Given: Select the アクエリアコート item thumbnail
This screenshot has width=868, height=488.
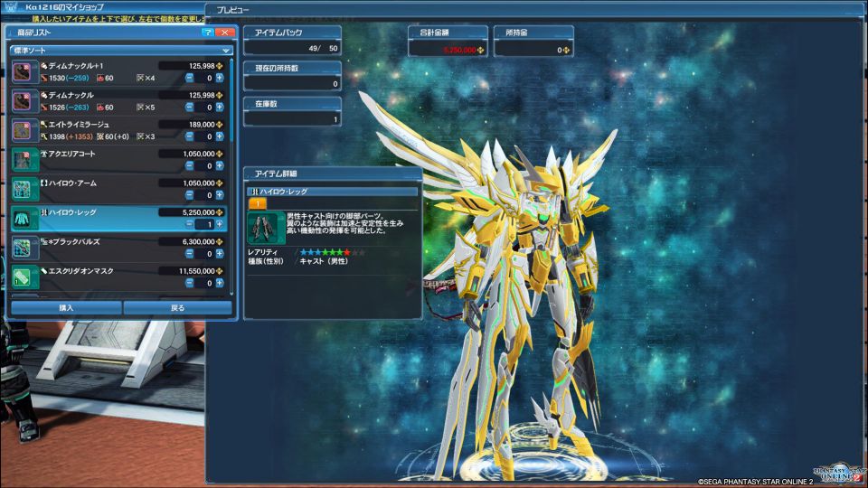Looking at the screenshot, I should (x=24, y=160).
